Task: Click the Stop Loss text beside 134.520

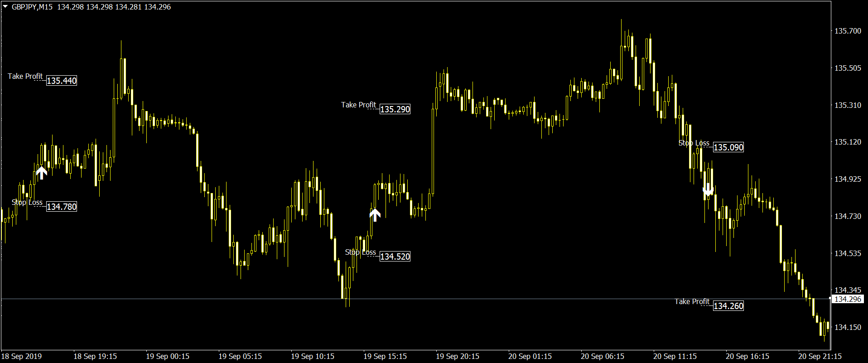Action: (x=361, y=252)
